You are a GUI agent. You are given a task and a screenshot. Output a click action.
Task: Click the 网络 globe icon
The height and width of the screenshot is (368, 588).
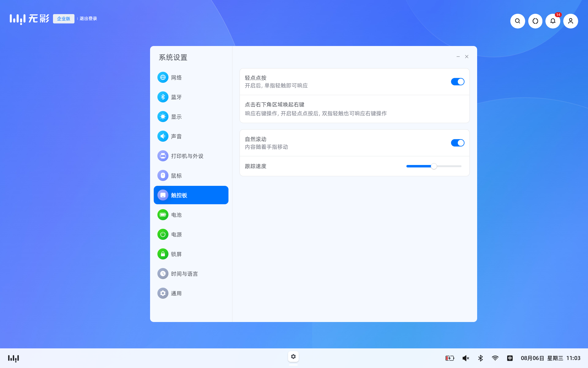(163, 77)
